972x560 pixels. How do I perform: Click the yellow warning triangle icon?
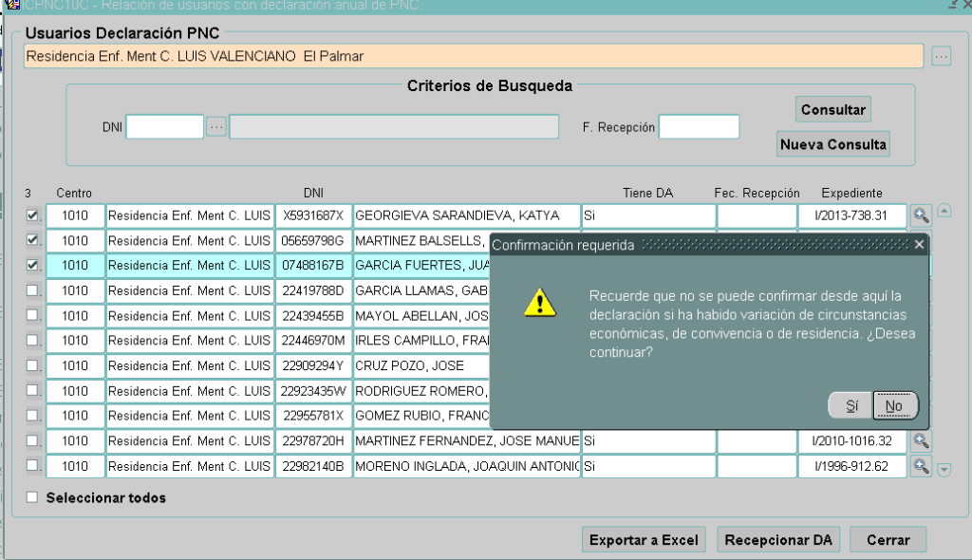point(540,303)
